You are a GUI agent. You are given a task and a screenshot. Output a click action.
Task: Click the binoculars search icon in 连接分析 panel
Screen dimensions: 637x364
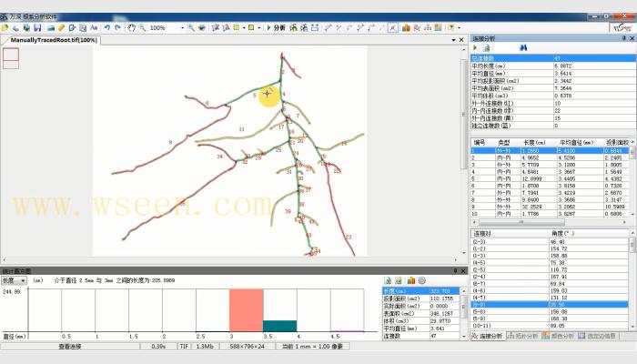(x=523, y=47)
